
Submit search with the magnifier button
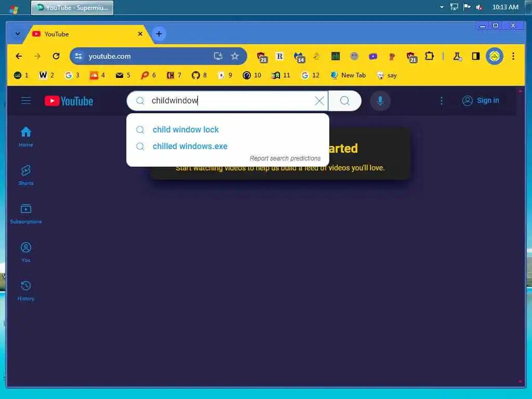tap(345, 101)
